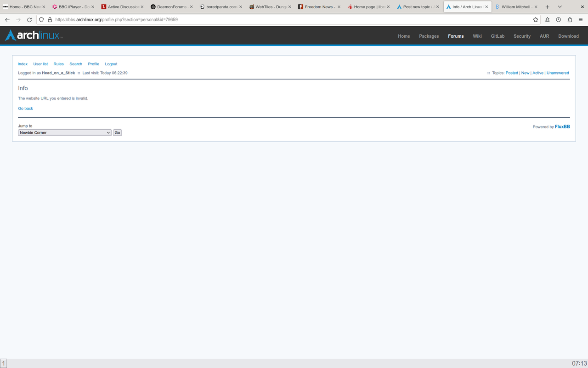Show Posted topics
Image resolution: width=588 pixels, height=368 pixels.
click(x=512, y=73)
